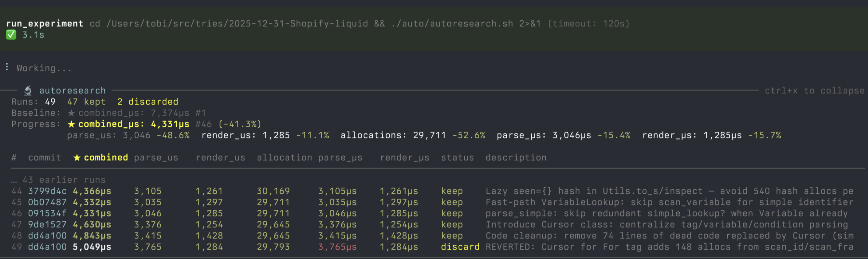
Task: Toggle the discard status on run 49
Action: coord(460,246)
